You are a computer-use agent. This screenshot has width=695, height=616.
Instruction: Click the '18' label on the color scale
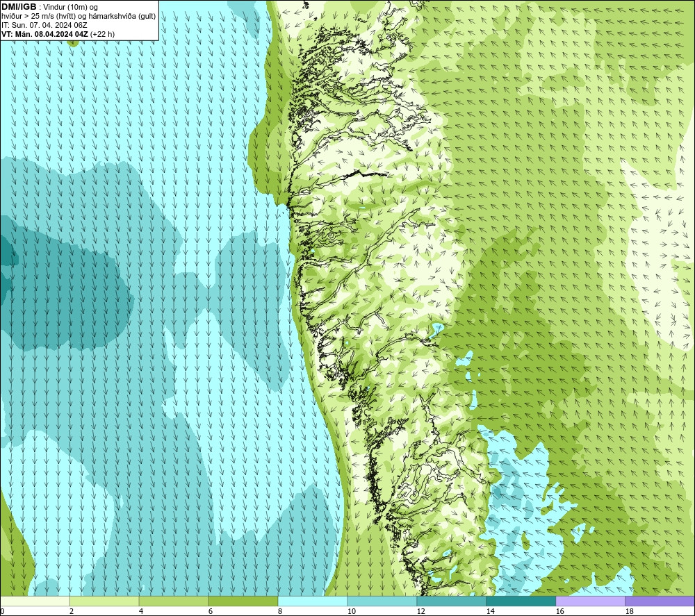pos(629,611)
